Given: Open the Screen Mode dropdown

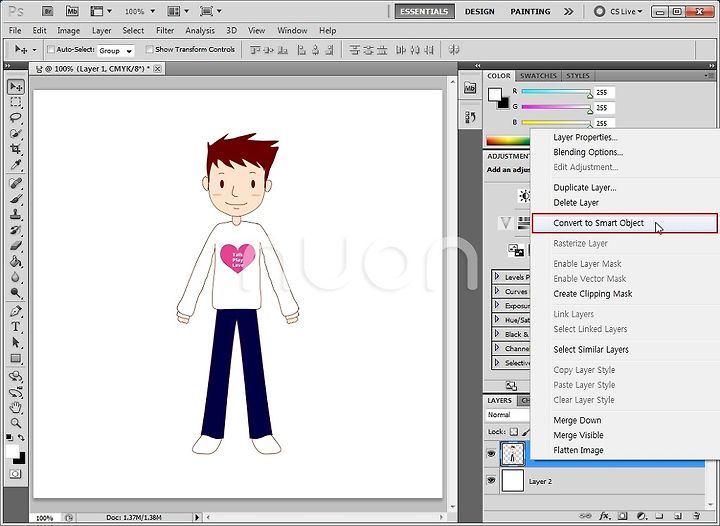Looking at the screenshot, I should click(x=211, y=11).
